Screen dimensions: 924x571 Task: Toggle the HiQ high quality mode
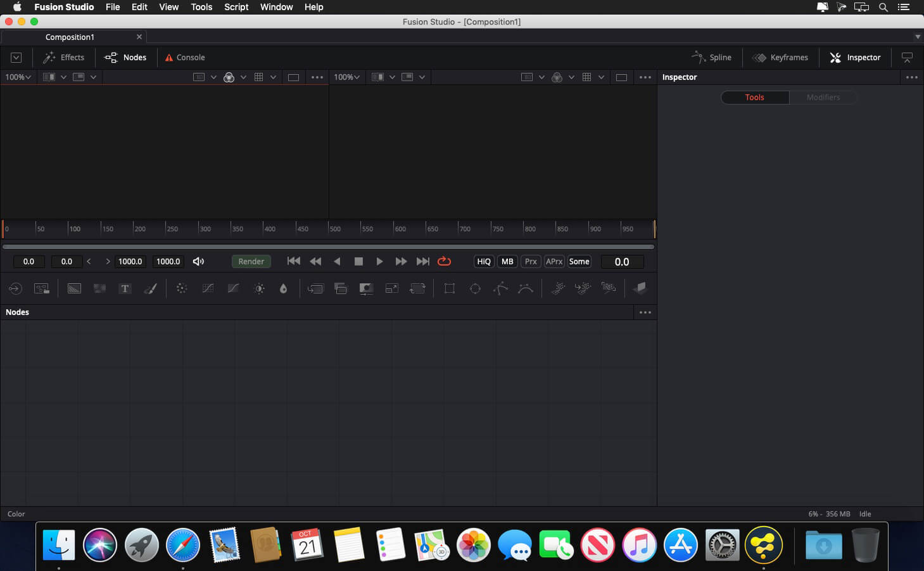coord(484,262)
